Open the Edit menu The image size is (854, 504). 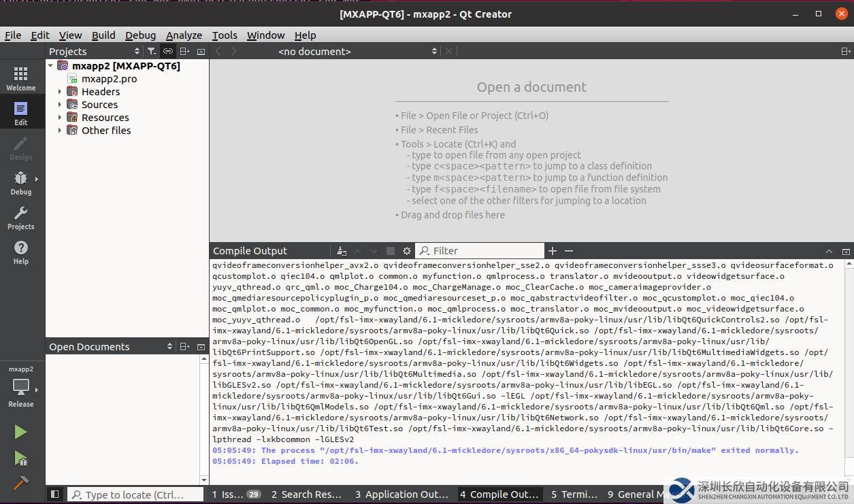tap(40, 35)
